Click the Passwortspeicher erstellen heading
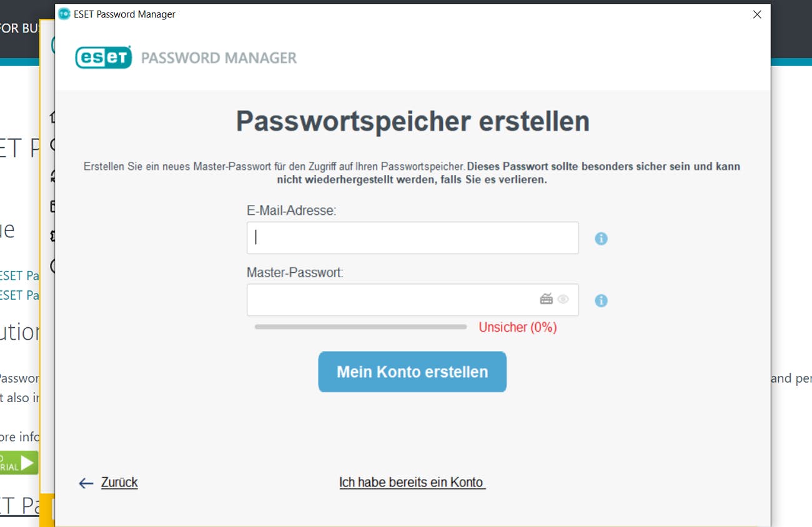812x527 pixels. 412,121
